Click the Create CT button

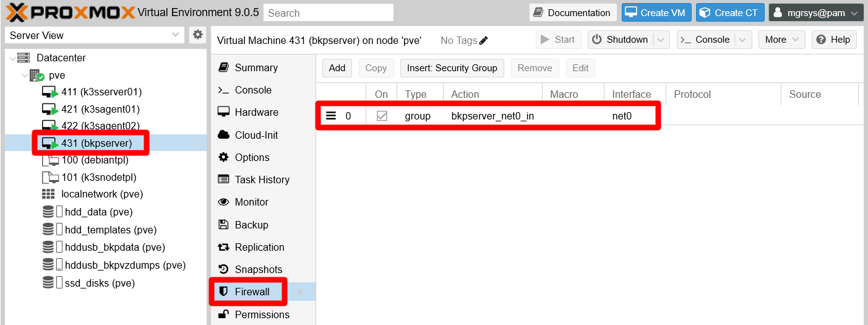(x=730, y=12)
